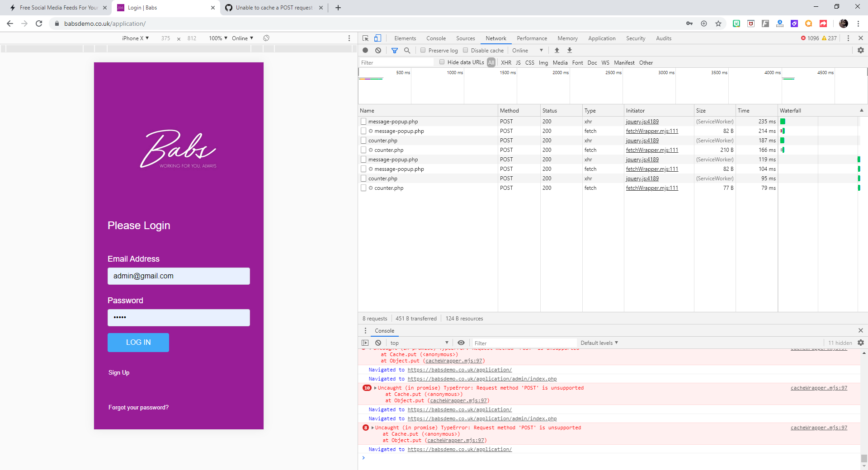Open the Default levels dropdown in Console

point(599,343)
